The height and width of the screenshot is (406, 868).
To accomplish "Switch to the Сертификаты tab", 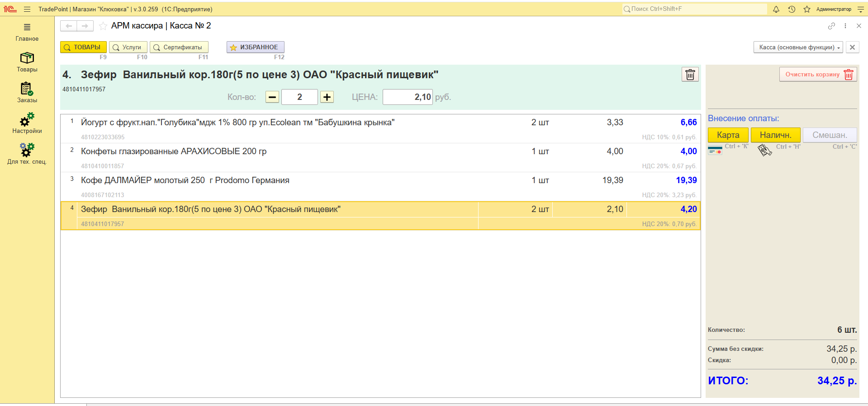I will [179, 47].
